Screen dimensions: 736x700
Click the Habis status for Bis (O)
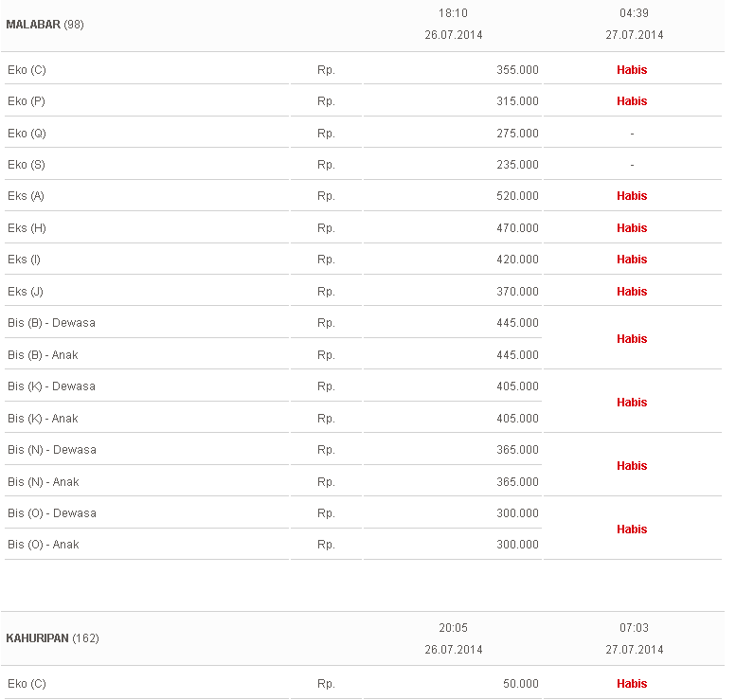632,529
